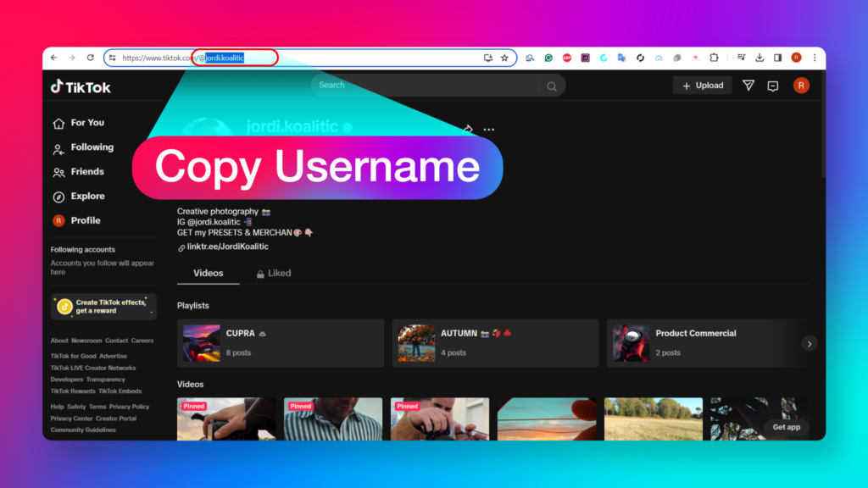Open Privacy Policy footer link
The image size is (868, 488).
129,407
